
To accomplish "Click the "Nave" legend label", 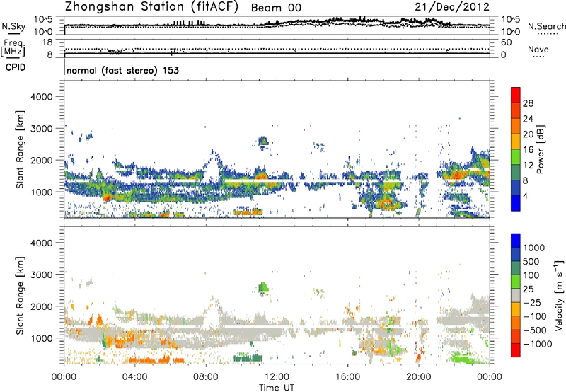I will (x=538, y=49).
